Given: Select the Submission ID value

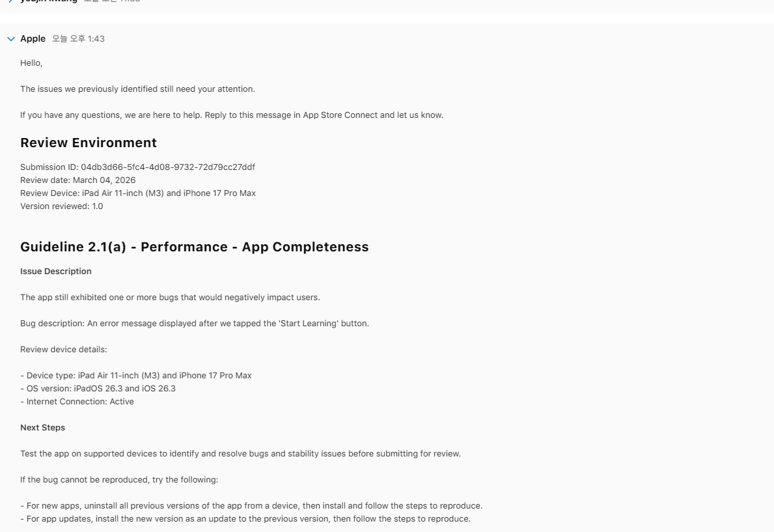Looking at the screenshot, I should coord(137,167).
